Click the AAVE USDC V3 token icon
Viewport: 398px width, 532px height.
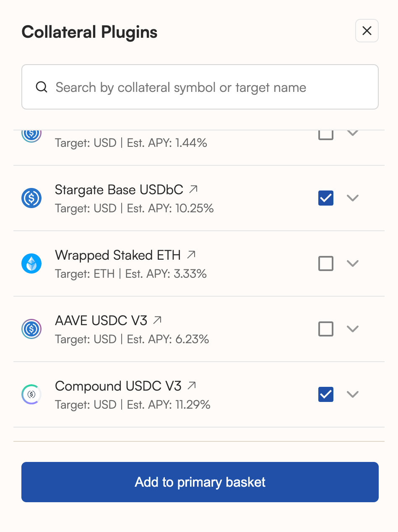[31, 329]
